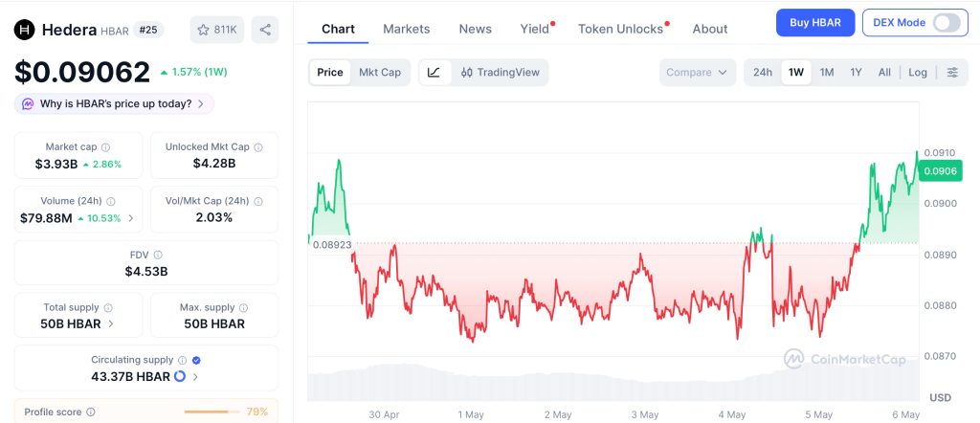Click the Hedera logo icon
This screenshot has width=980, height=423.
(25, 30)
